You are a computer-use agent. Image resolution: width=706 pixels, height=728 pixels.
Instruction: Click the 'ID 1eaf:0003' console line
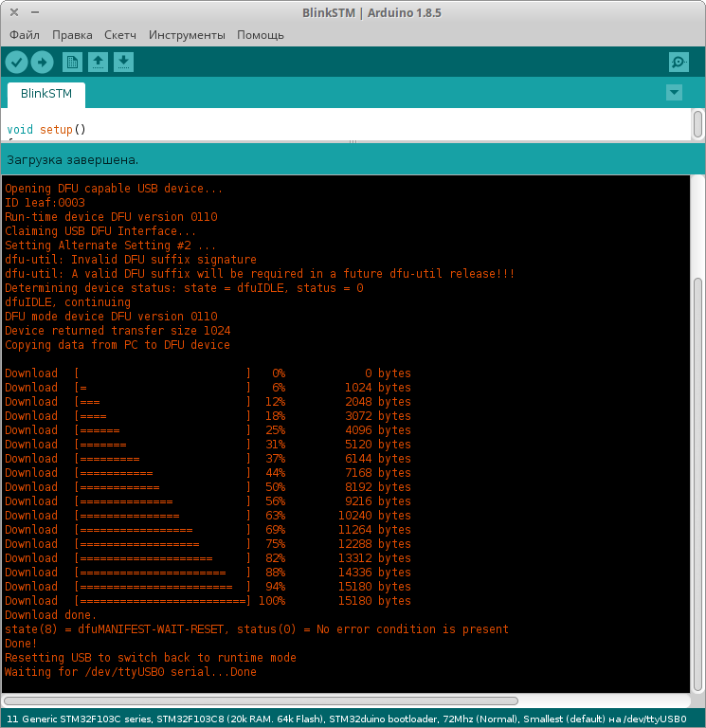[45, 203]
